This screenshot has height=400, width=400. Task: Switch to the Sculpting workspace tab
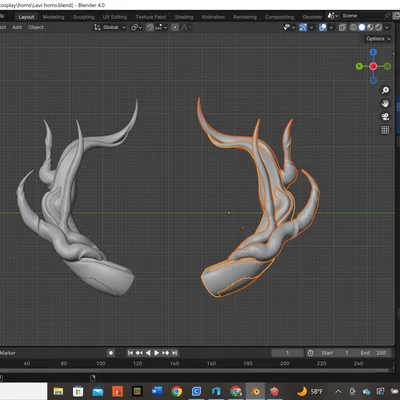click(x=84, y=17)
